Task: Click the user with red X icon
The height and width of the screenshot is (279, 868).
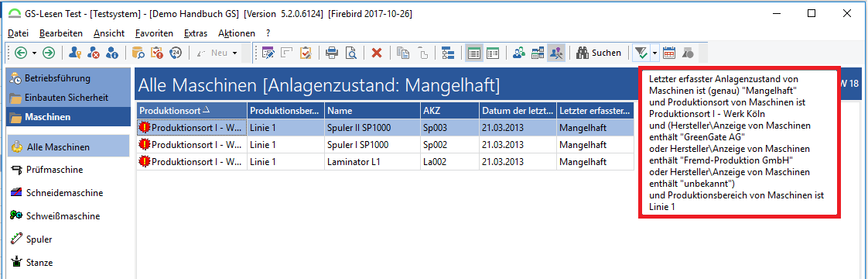Action: [x=94, y=53]
